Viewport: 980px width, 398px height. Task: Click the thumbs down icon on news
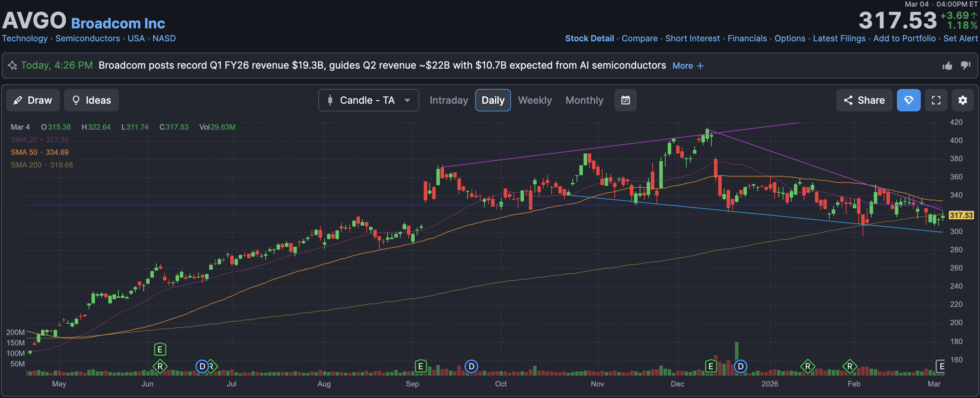click(x=966, y=66)
